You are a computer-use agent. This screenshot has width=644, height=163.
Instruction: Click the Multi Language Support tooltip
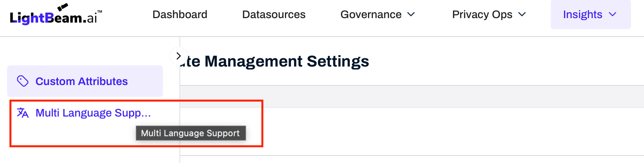191,133
